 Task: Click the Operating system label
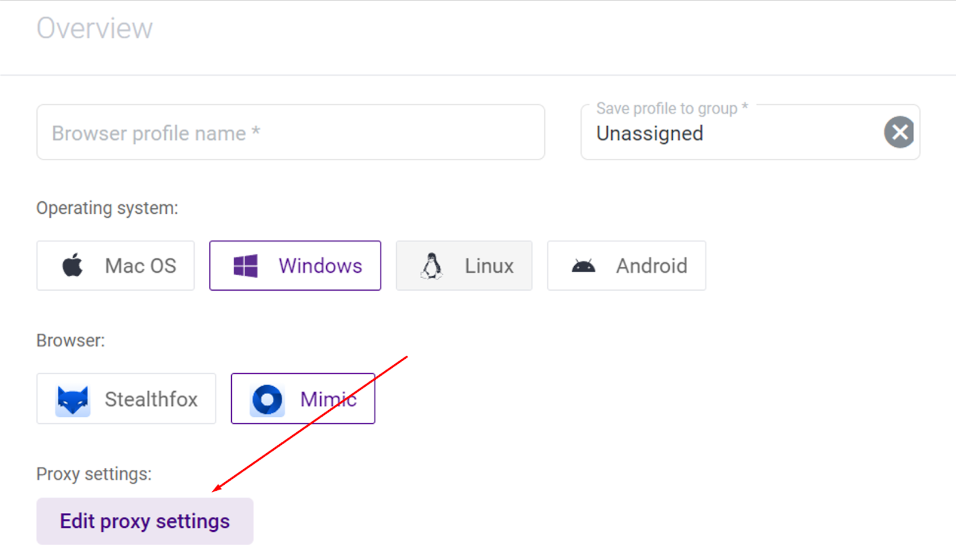[108, 208]
